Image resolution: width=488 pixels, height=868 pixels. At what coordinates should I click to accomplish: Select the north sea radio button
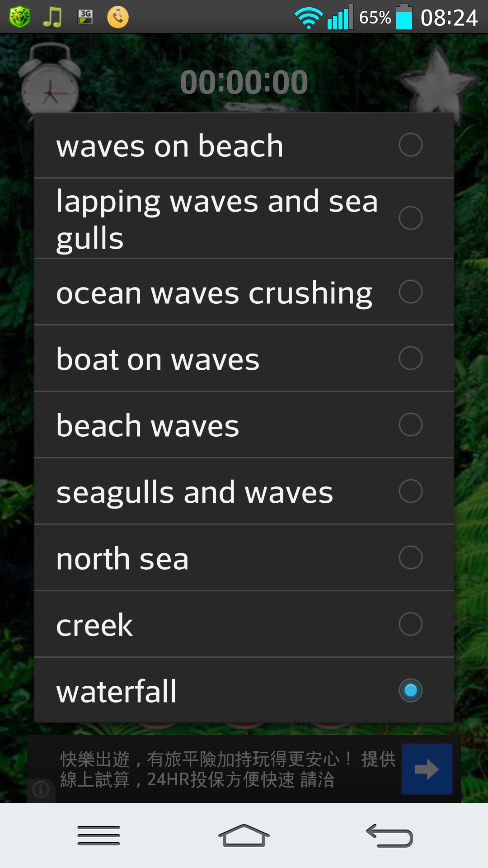(410, 557)
